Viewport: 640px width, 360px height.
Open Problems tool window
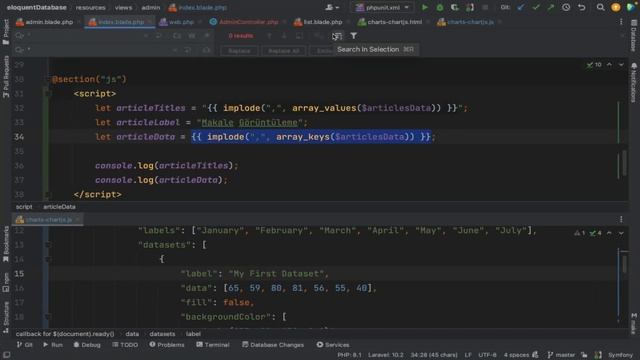click(x=167, y=345)
